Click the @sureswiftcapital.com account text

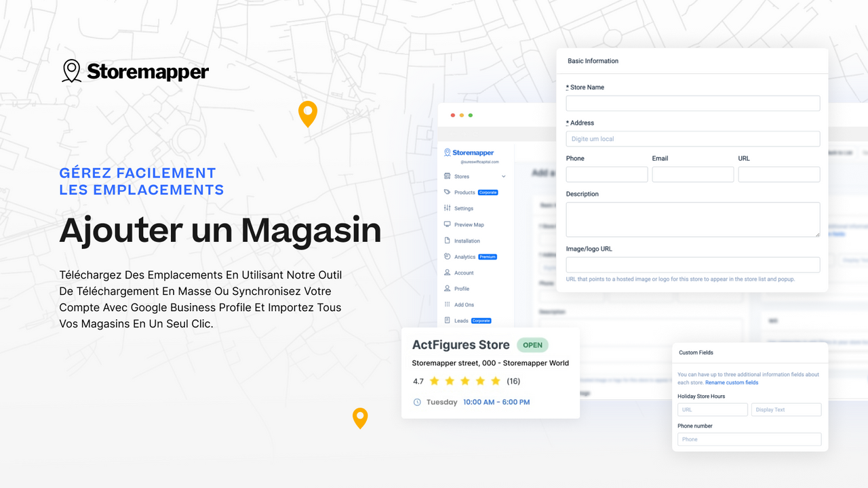tap(479, 162)
